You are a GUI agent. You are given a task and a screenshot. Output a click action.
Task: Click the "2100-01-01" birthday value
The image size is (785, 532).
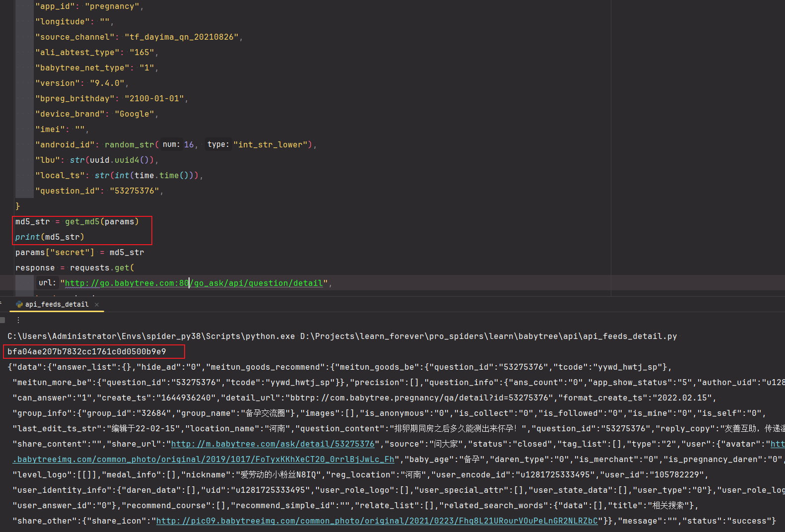[154, 99]
